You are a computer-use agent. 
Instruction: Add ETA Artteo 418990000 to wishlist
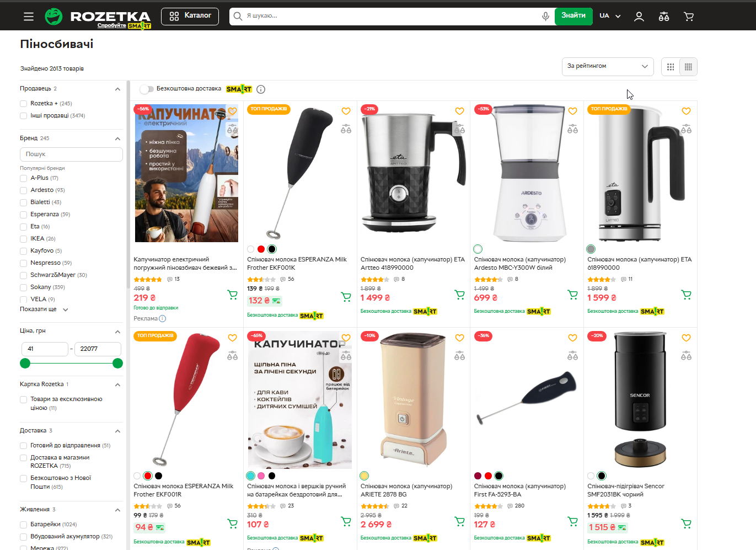[x=459, y=111]
